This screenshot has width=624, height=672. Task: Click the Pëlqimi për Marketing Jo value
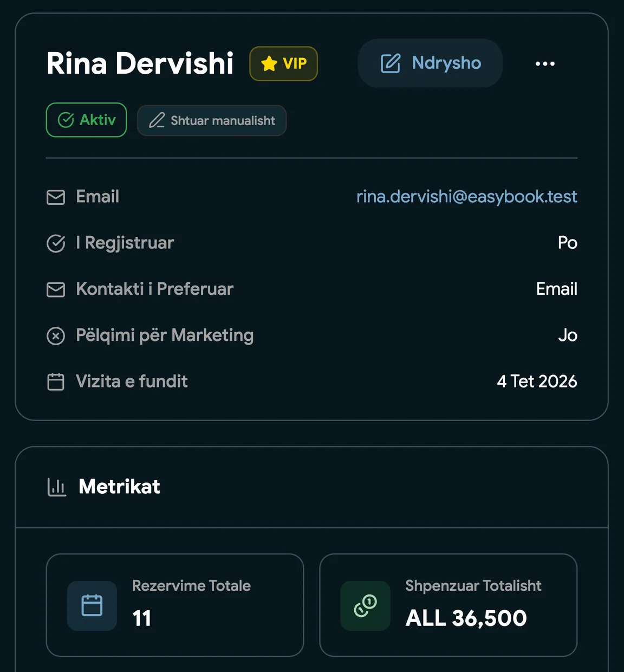(567, 335)
